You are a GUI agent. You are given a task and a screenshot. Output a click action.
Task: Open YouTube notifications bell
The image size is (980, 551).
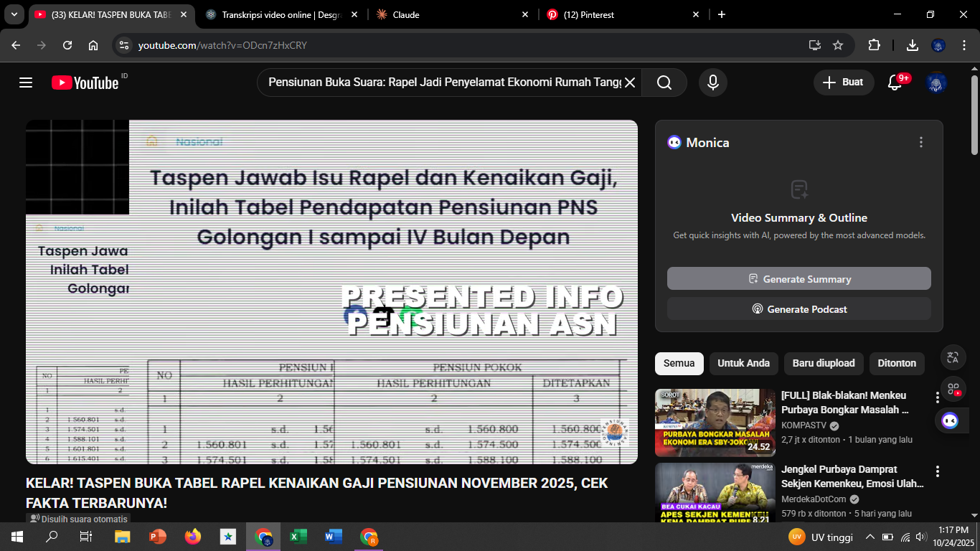[895, 83]
